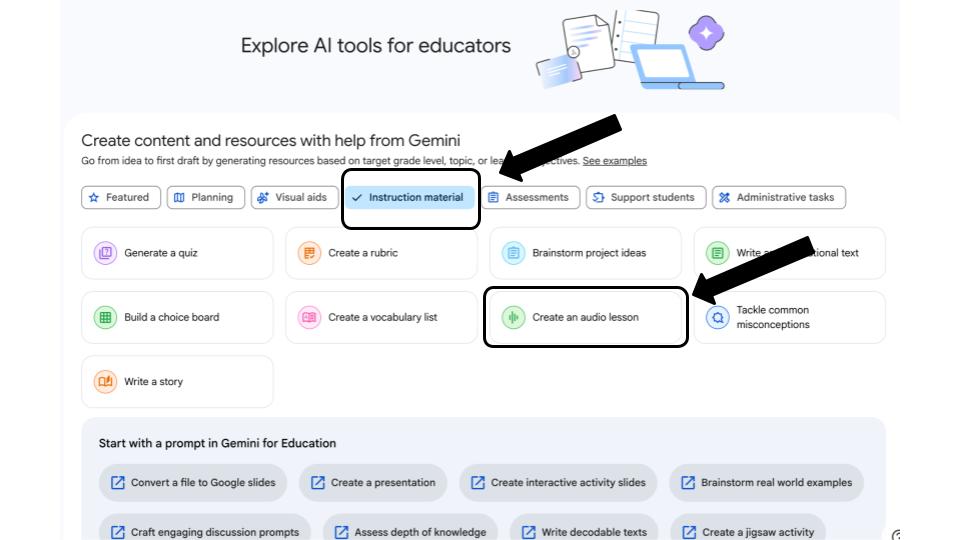Choose the Administrative tasks category chip
Image resolution: width=960 pixels, height=540 pixels.
779,197
